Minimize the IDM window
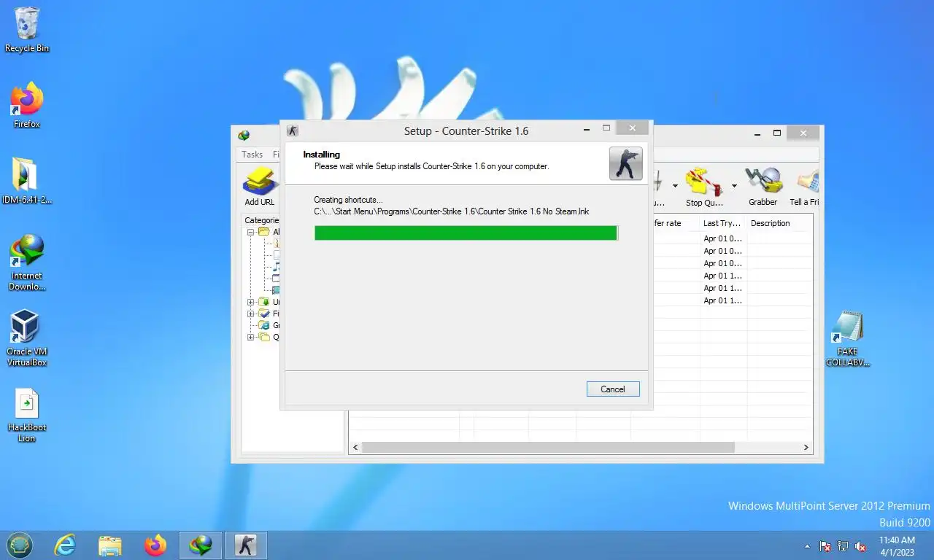Viewport: 934px width, 560px height. tap(759, 134)
